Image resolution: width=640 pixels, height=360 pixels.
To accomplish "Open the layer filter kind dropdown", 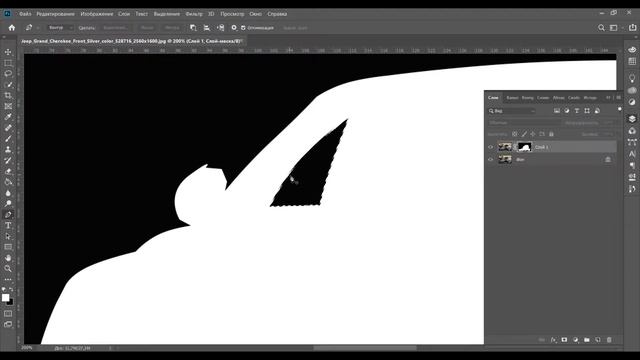I will coord(512,111).
